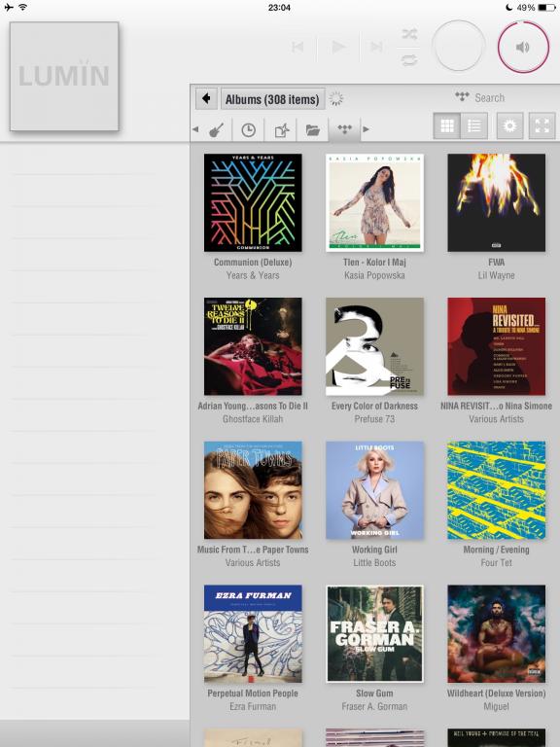Click the empty circular progress dial
This screenshot has height=747, width=560.
point(458,46)
